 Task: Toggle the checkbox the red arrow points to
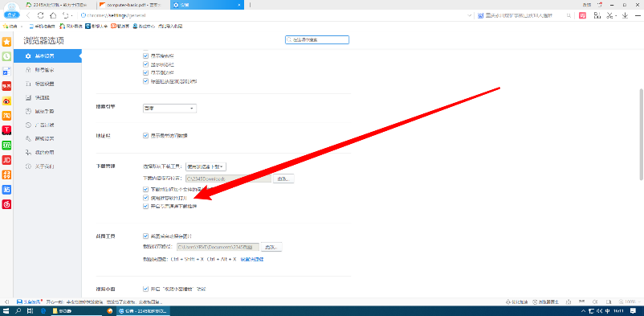pos(145,198)
